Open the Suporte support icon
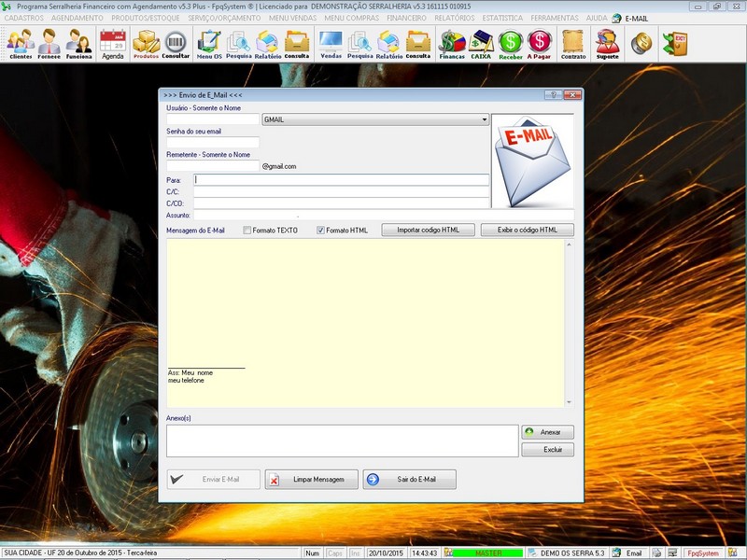This screenshot has width=747, height=560. [608, 44]
